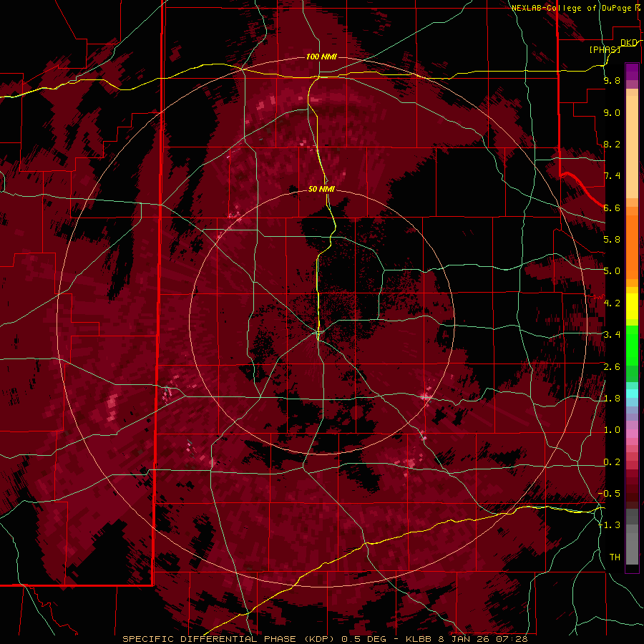Click the 3.4 value on the color scale
Screen dimensions: 644x644
click(612, 335)
